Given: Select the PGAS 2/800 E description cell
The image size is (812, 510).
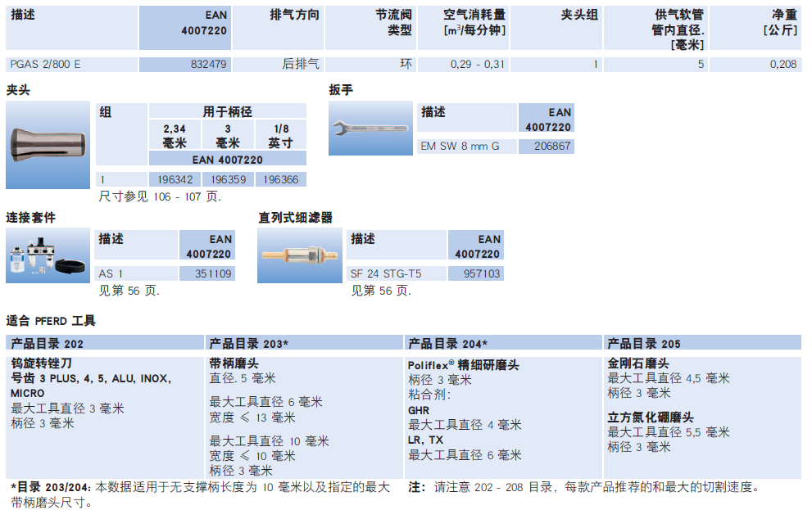Looking at the screenshot, I should pyautogui.click(x=72, y=64).
